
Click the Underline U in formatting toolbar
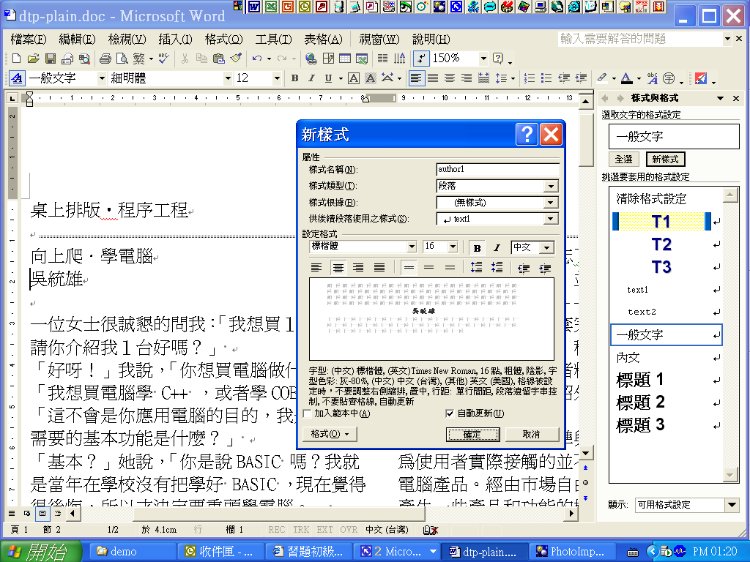[x=328, y=78]
